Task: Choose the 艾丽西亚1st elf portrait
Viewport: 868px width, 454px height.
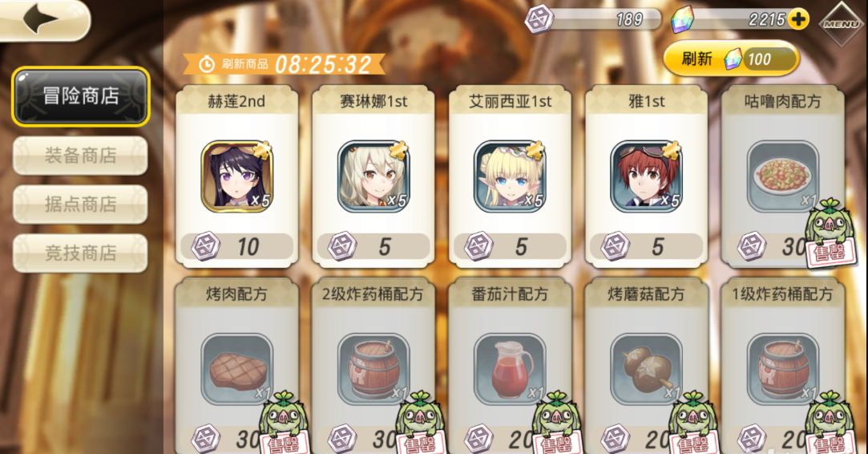Action: click(x=510, y=176)
